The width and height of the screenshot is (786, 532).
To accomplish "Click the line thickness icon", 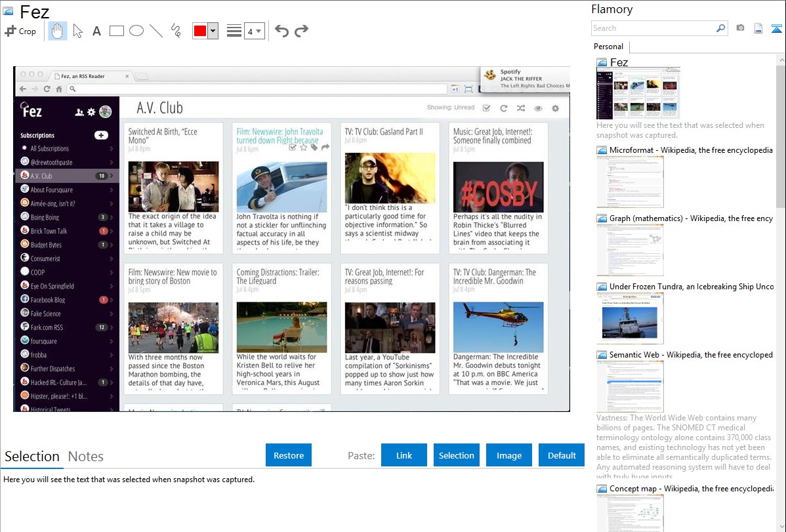I will (x=234, y=31).
